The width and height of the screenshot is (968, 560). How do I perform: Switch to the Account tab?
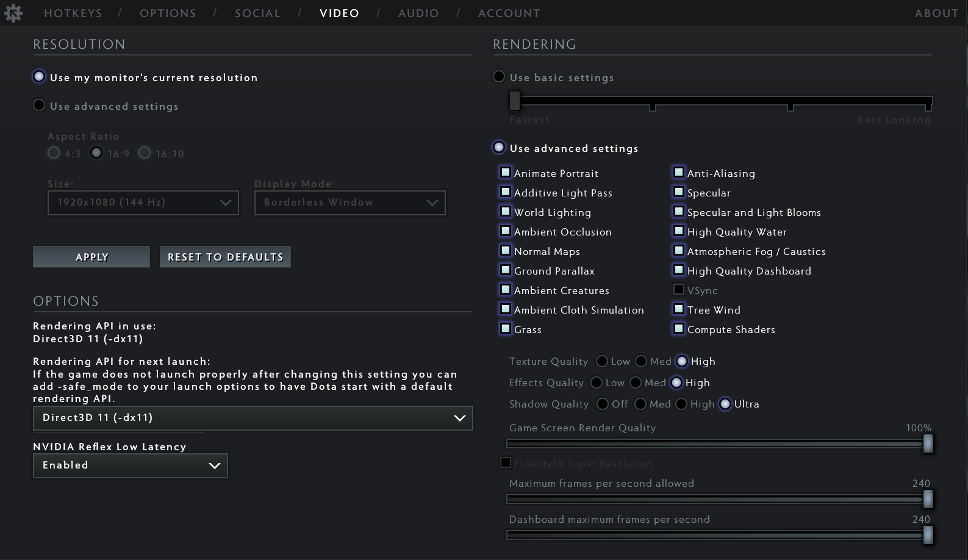(509, 13)
